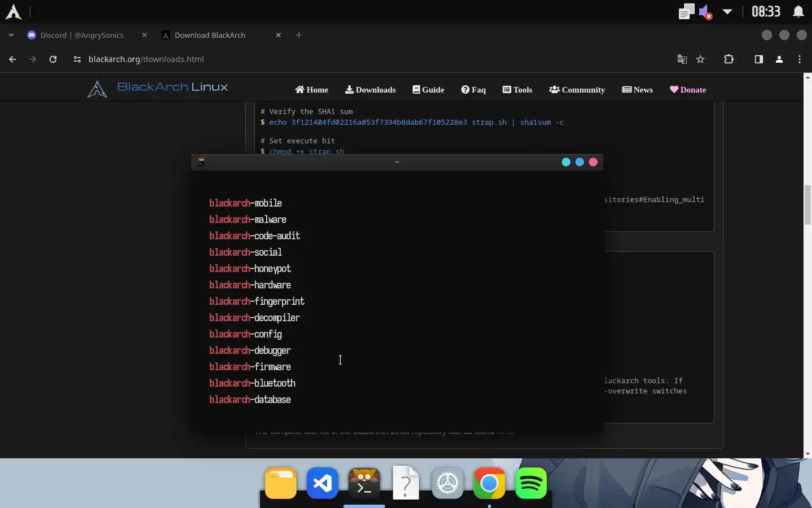Open the Arch logo application menu
This screenshot has width=812, height=508.
[x=13, y=11]
